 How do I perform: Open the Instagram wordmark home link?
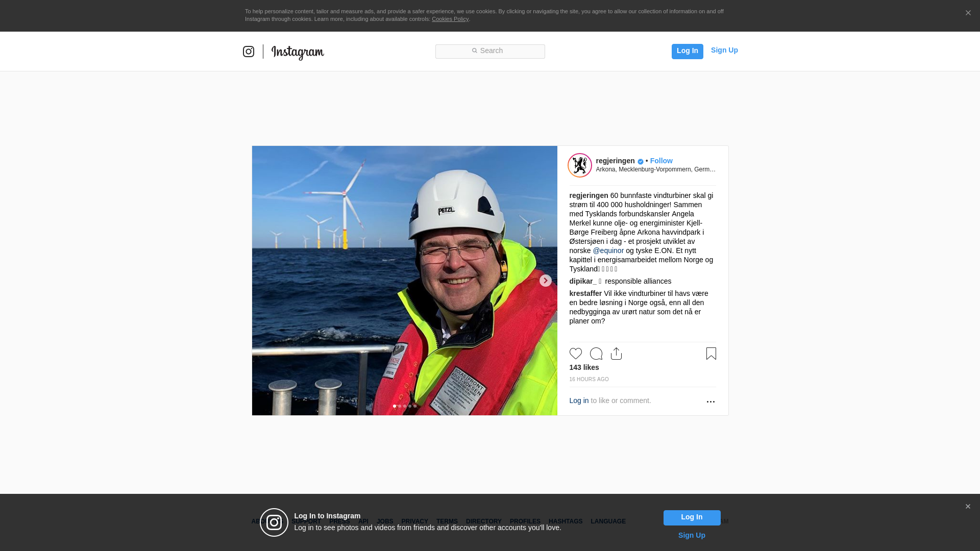point(298,52)
